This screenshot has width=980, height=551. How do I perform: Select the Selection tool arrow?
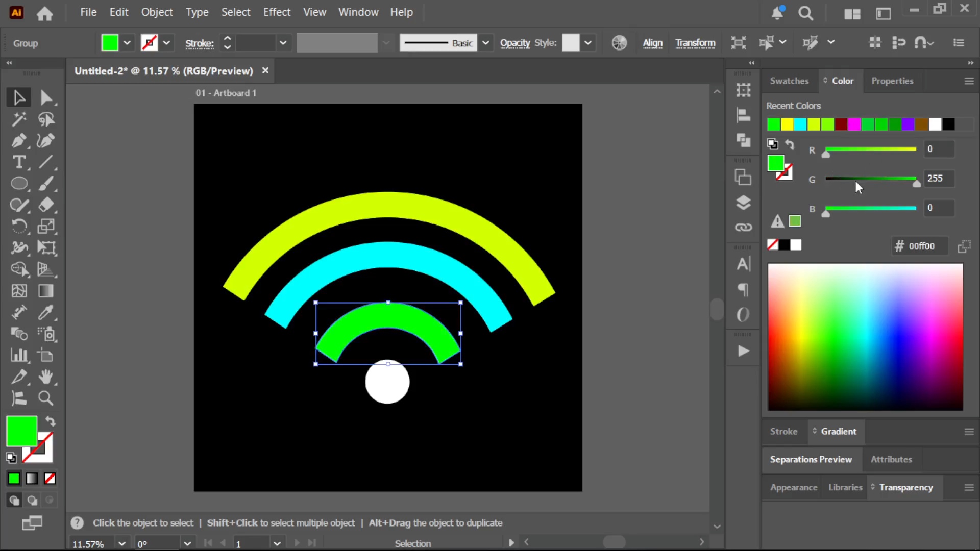tap(19, 97)
